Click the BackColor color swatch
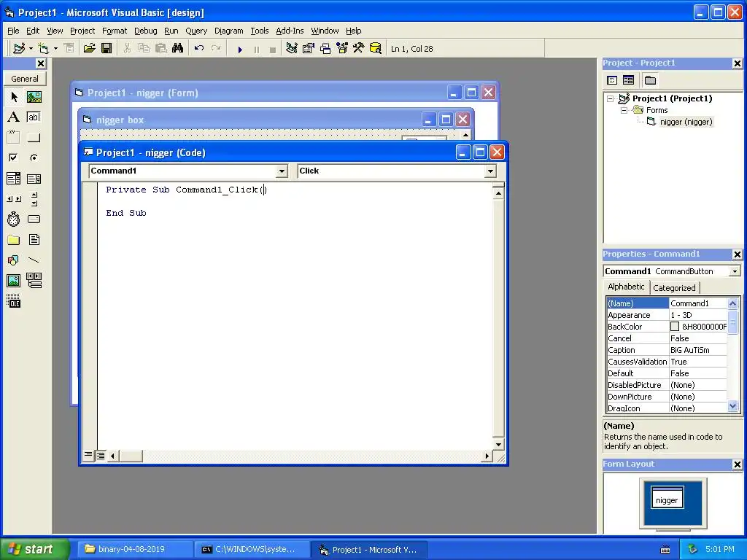747x560 pixels. 675,327
